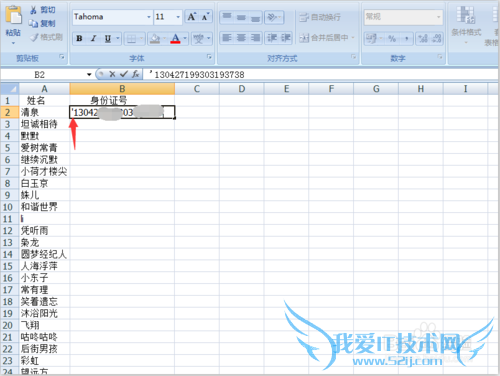Select column C header

tap(197, 89)
